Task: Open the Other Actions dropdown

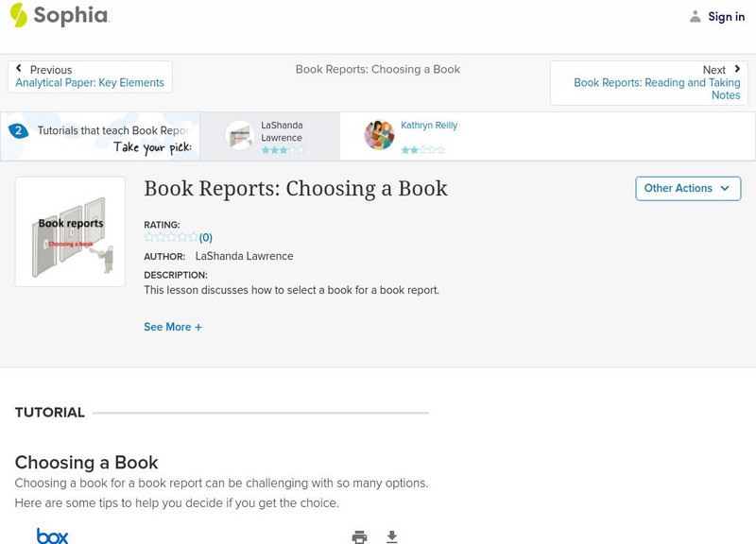Action: coord(687,188)
